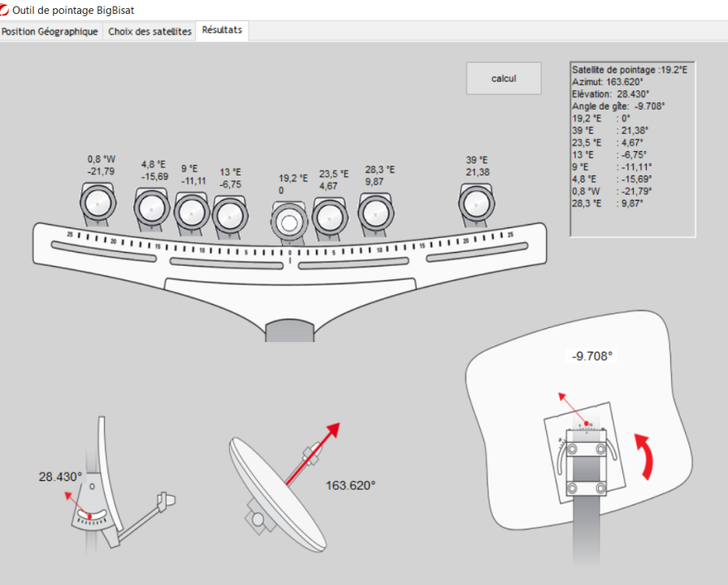Click the results text panel with azimut

(x=632, y=149)
